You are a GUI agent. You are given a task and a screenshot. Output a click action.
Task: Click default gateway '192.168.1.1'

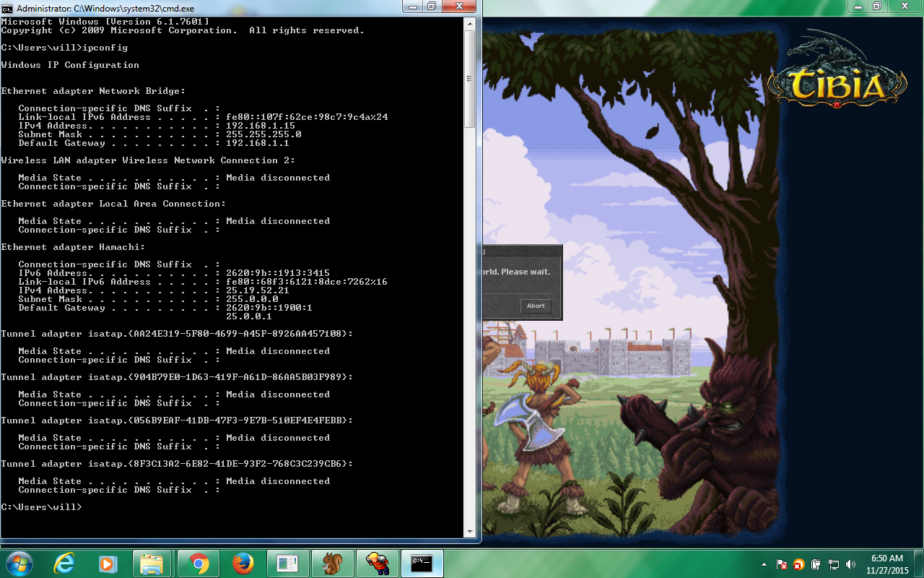pyautogui.click(x=258, y=143)
